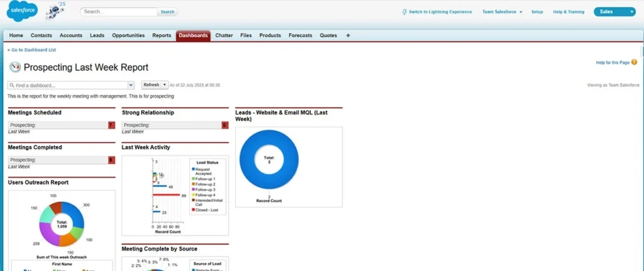644x271 pixels.
Task: Click Help for this Page link
Action: pyautogui.click(x=613, y=63)
